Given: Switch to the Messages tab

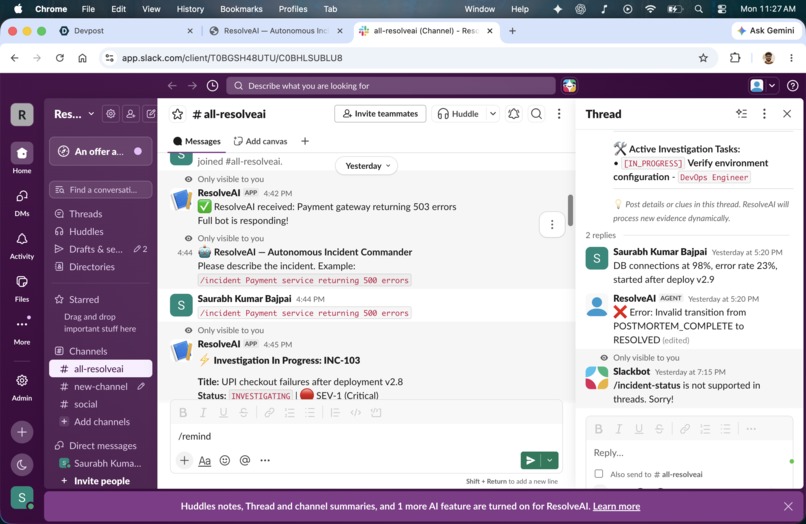Looking at the screenshot, I should click(x=197, y=141).
